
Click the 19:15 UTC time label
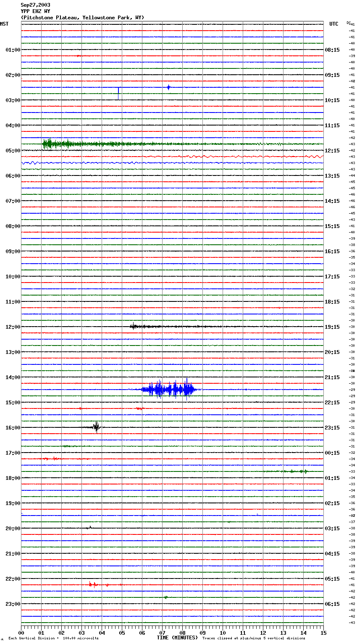click(332, 327)
